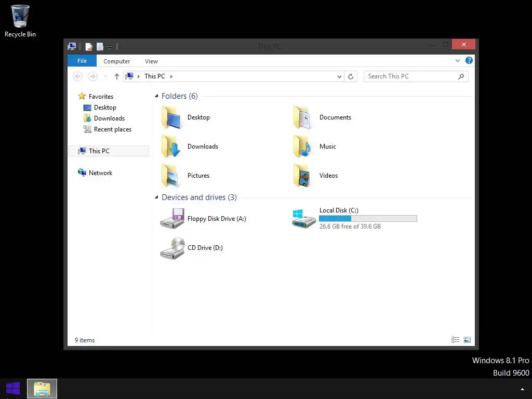Customize Quick Access Toolbar dropdown arrow
532x399 pixels.
[110, 47]
